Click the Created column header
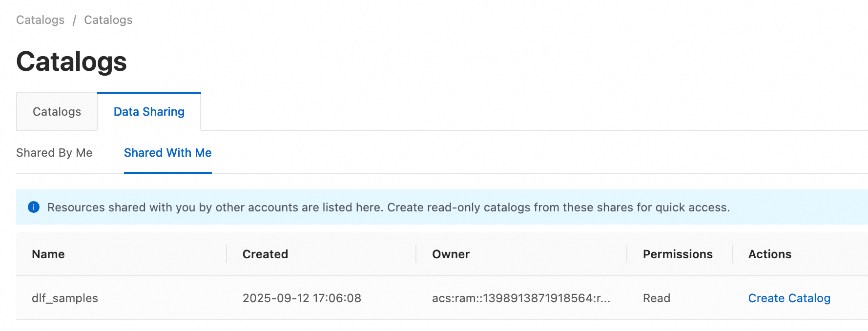Image resolution: width=868 pixels, height=331 pixels. click(x=265, y=254)
